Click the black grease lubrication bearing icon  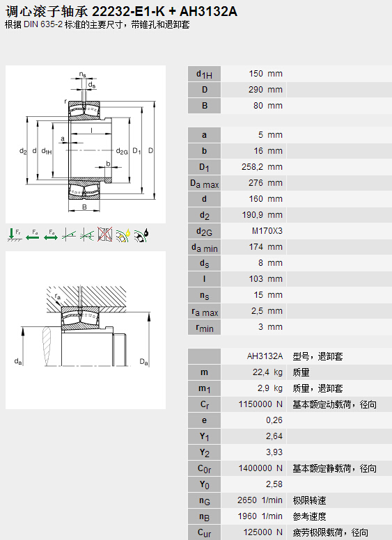click(x=141, y=235)
